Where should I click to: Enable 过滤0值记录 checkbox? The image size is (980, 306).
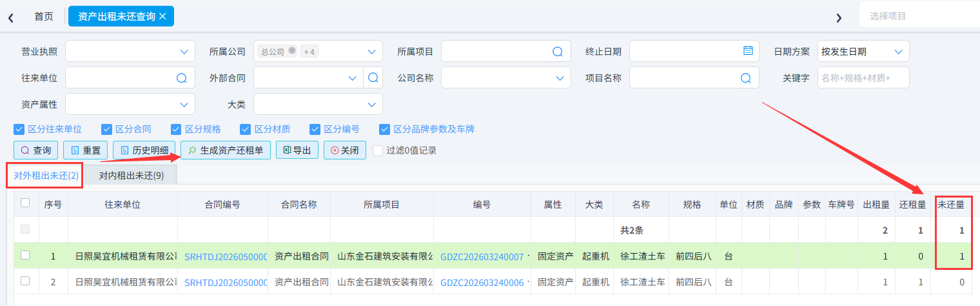click(x=378, y=150)
